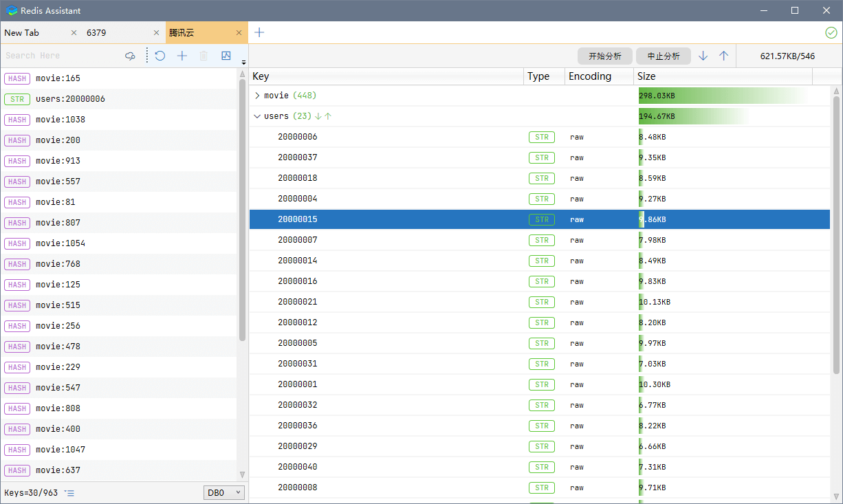Click the STR badge of users:20000006

(17, 99)
